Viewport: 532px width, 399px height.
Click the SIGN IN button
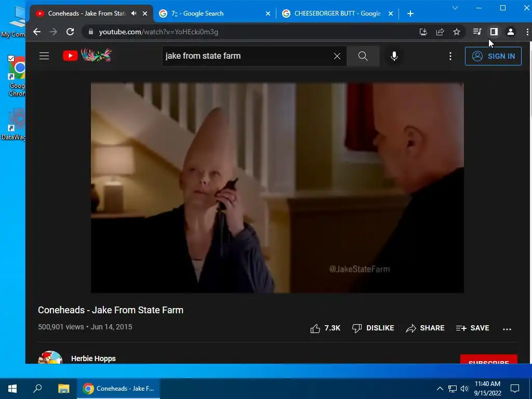coord(494,56)
